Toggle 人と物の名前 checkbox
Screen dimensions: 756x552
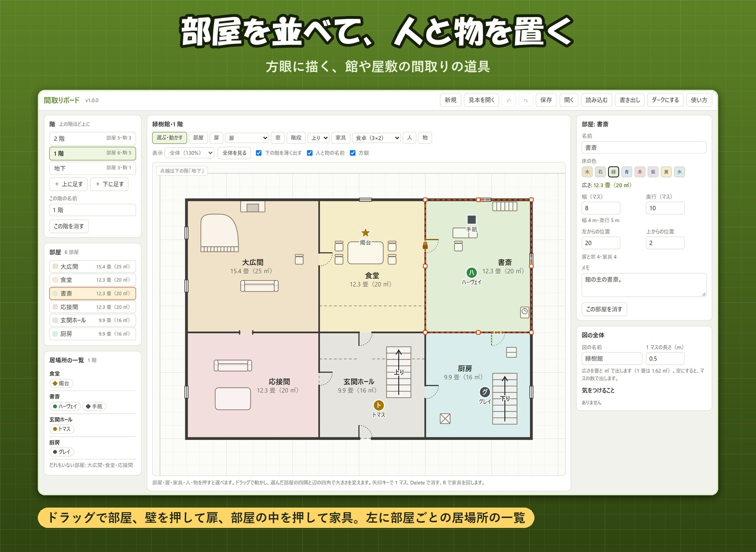click(x=310, y=153)
